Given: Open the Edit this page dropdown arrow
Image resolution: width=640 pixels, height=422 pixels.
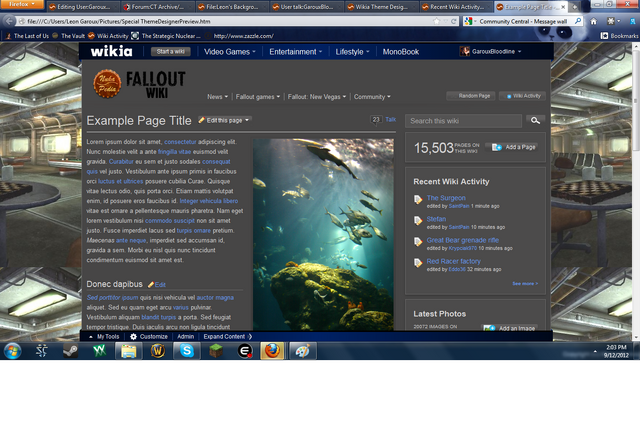Looking at the screenshot, I should tap(247, 120).
